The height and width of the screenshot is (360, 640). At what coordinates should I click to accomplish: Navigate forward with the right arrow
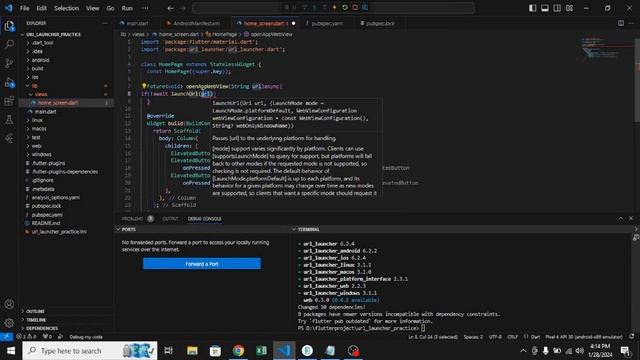183,8
